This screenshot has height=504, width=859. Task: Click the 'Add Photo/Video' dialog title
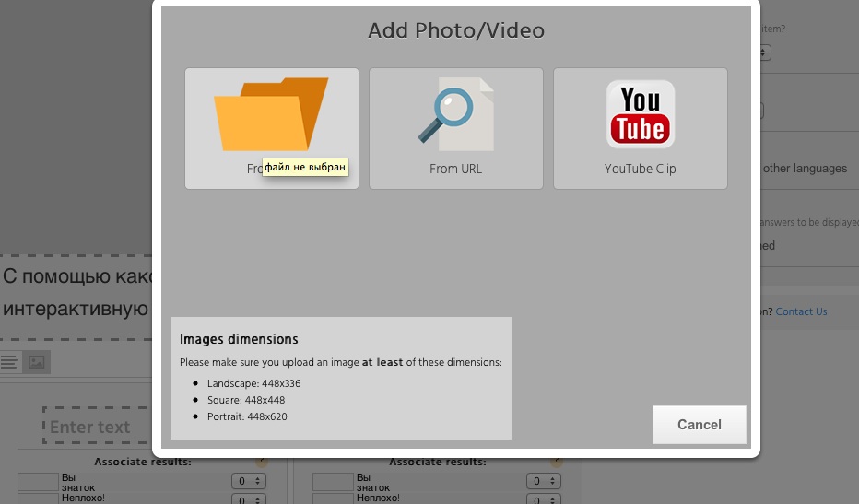pos(456,30)
